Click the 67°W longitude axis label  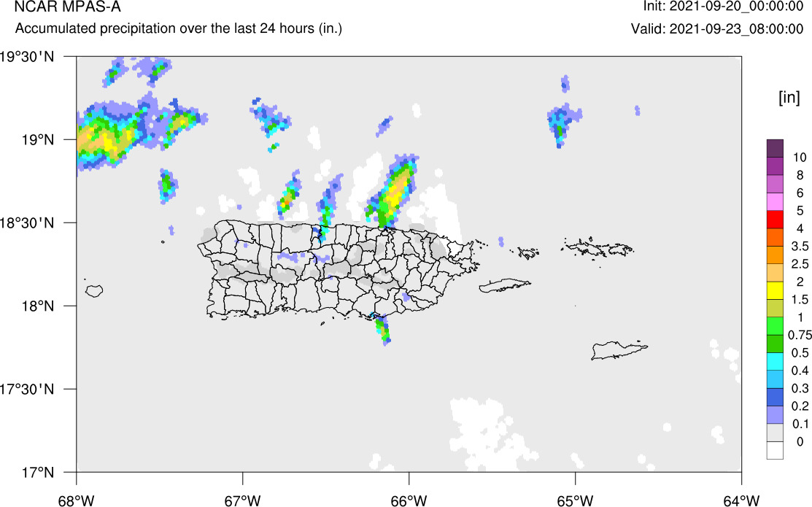[243, 500]
